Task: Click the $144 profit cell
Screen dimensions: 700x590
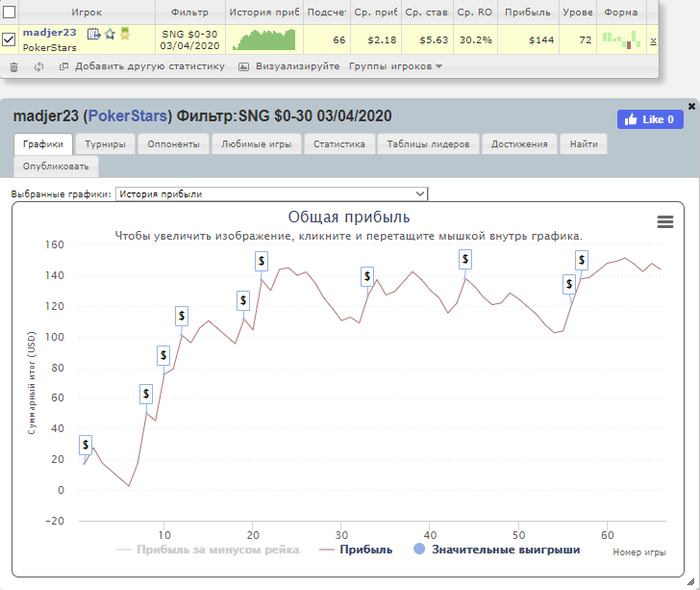Action: [x=528, y=40]
